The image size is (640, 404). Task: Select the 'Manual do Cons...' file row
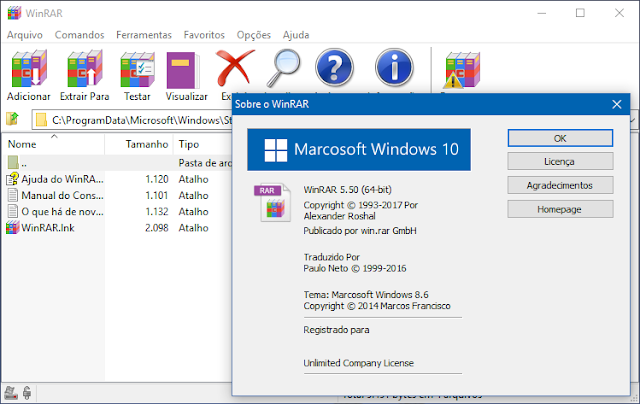[116, 195]
